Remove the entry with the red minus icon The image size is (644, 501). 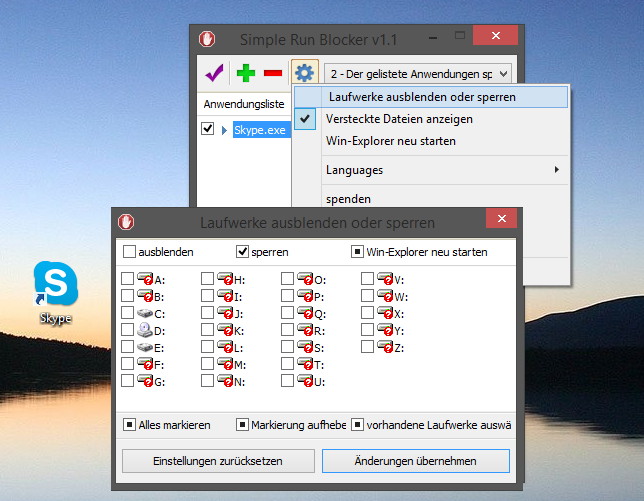coord(273,73)
